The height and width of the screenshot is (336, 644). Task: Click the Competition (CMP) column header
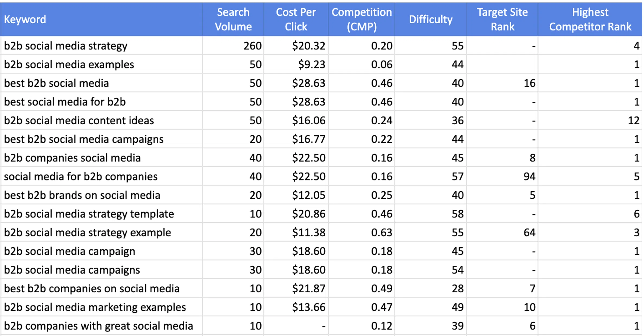pyautogui.click(x=362, y=19)
